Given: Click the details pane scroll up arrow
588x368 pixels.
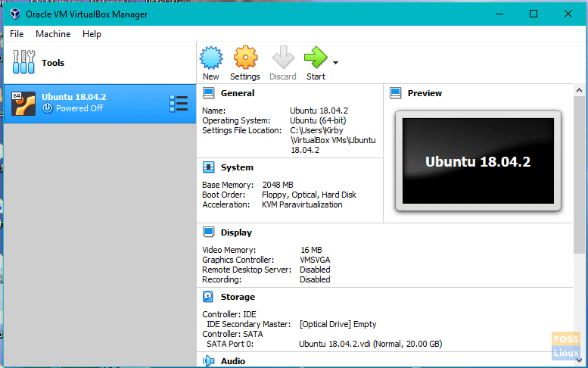Looking at the screenshot, I should (x=579, y=90).
